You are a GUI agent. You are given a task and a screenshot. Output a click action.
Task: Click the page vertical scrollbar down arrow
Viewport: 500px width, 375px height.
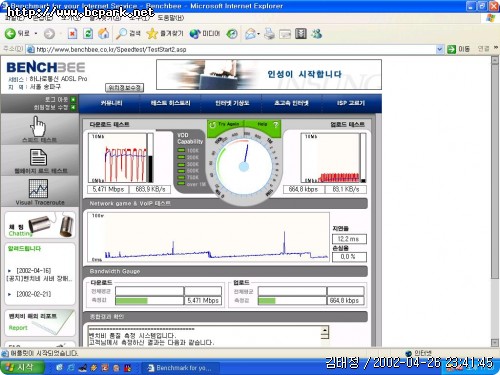tap(495, 342)
